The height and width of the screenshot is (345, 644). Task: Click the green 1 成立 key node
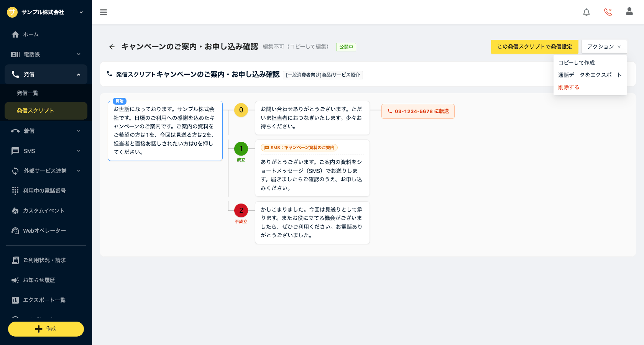coord(241,149)
